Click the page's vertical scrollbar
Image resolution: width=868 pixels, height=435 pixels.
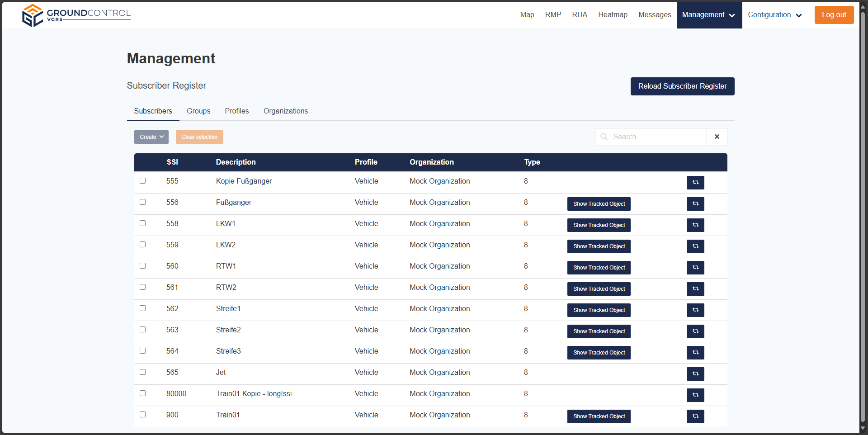[863, 217]
